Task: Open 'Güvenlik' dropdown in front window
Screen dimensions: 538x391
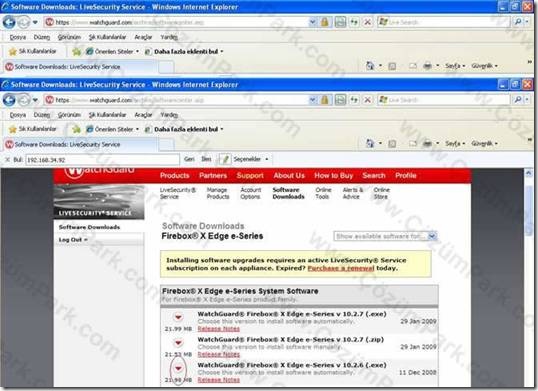Action: point(484,143)
